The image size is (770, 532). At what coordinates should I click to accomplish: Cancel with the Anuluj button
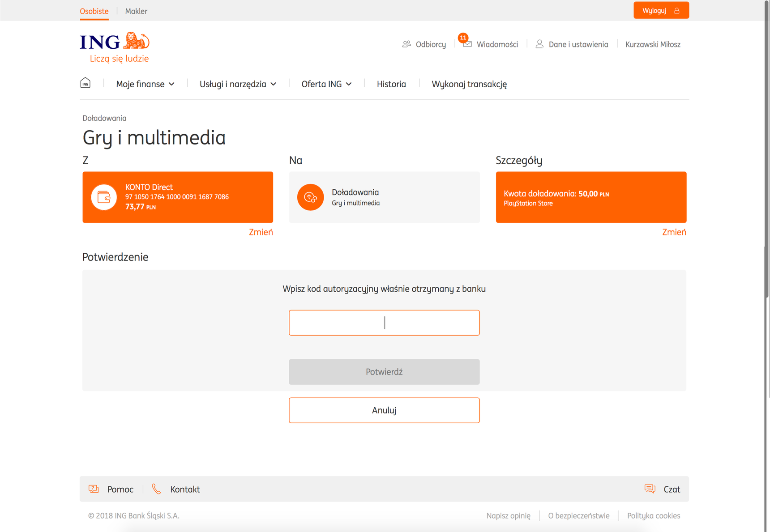coord(384,410)
